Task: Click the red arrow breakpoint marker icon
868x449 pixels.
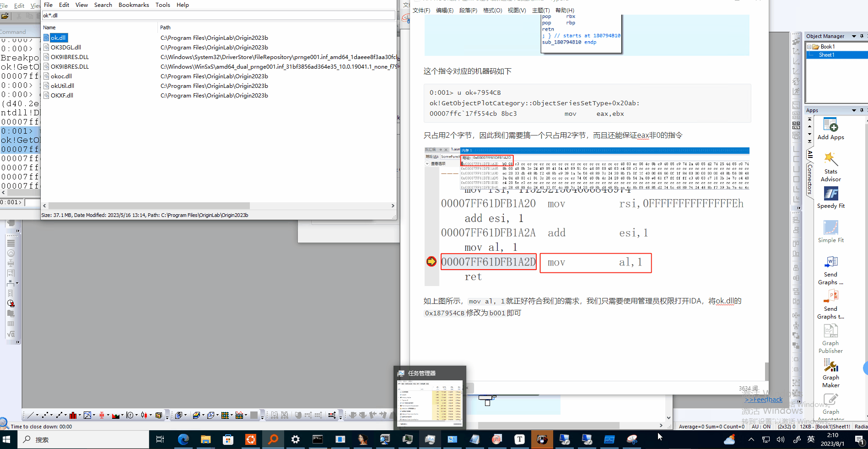Action: click(431, 261)
